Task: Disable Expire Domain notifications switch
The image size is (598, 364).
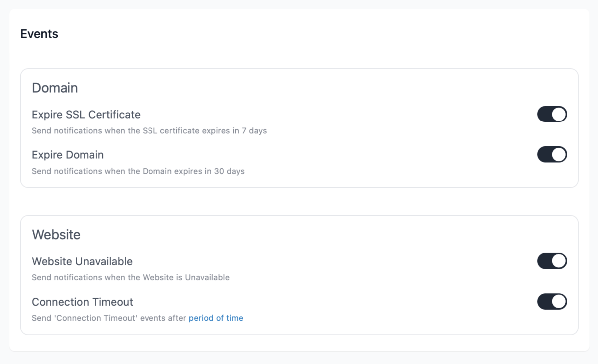Action: coord(552,154)
